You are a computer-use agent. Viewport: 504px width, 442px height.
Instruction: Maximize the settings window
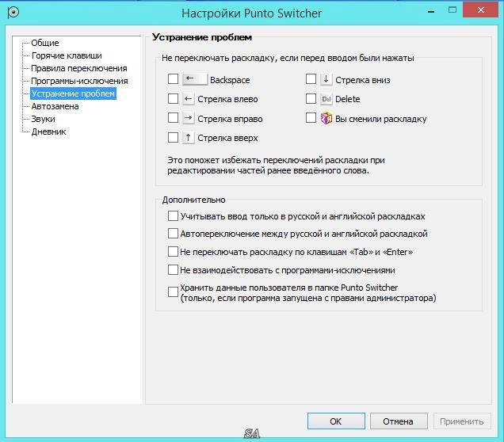(x=452, y=10)
